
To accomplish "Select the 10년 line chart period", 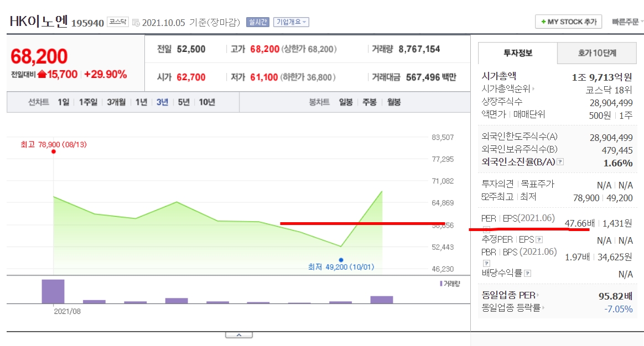I will pyautogui.click(x=207, y=102).
